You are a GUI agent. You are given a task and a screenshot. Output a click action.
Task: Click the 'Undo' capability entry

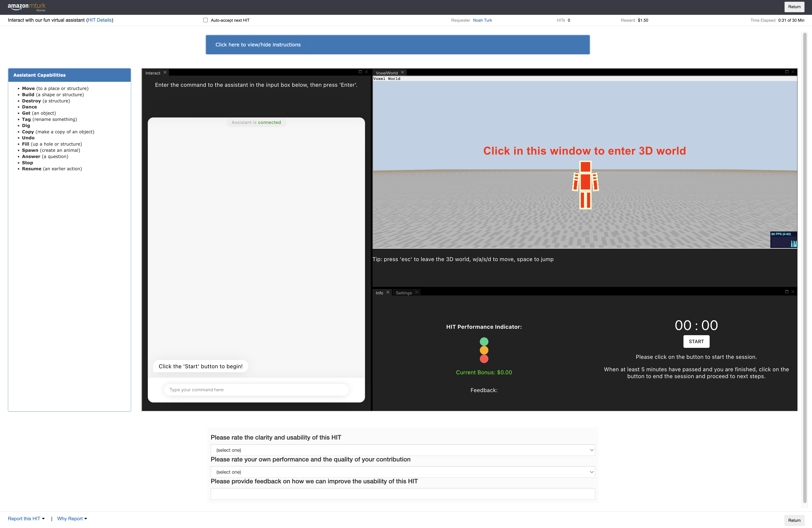pyautogui.click(x=28, y=138)
